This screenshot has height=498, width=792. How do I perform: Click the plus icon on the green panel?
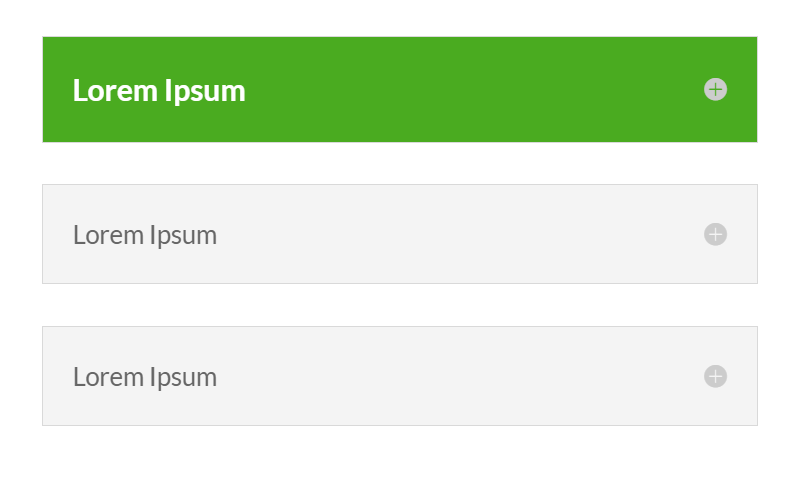(715, 89)
